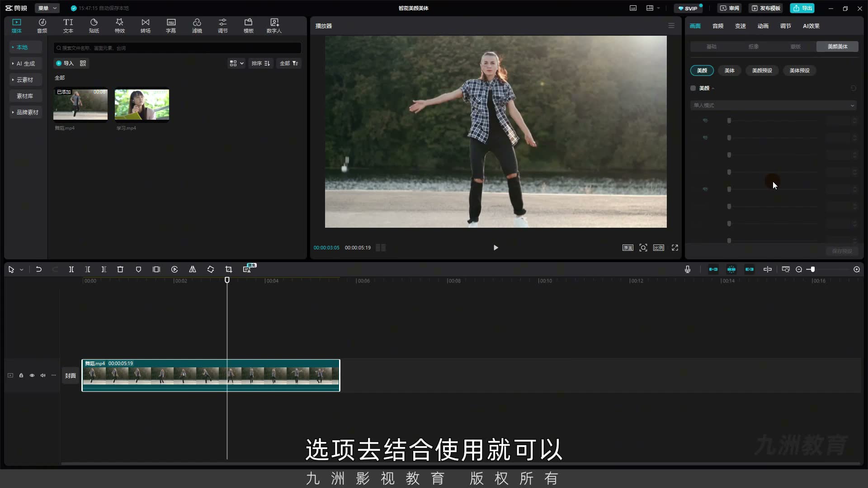Image resolution: width=868 pixels, height=488 pixels.
Task: Switch to the 美体 sub-tab
Action: (x=730, y=70)
